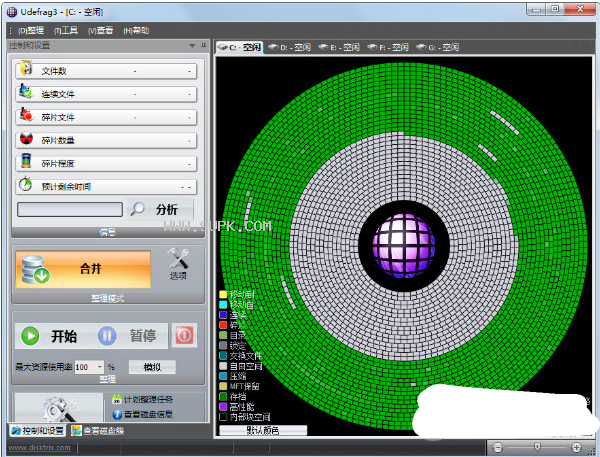Click the 碎片程度 fragmentation level icon

click(x=26, y=161)
